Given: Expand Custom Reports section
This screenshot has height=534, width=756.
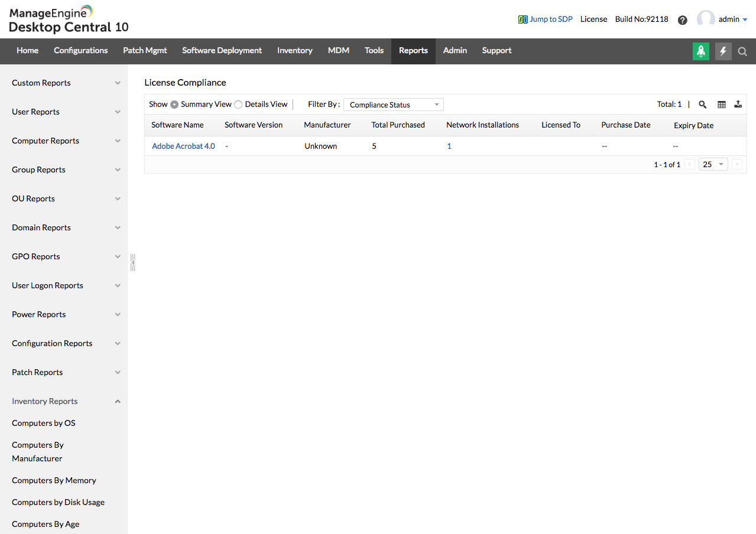Looking at the screenshot, I should point(64,83).
